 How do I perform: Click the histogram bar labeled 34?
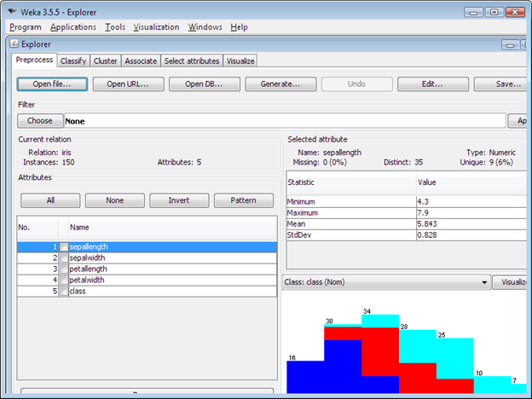tap(380, 354)
